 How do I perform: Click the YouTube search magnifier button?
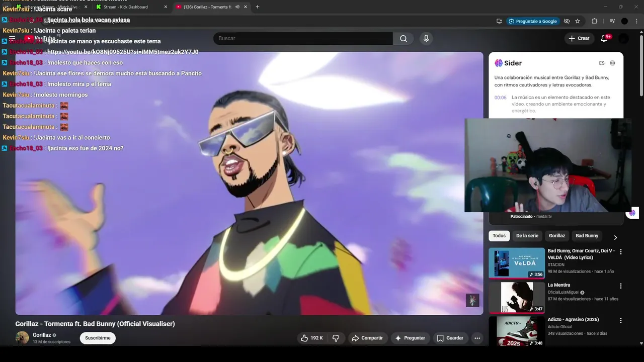click(404, 39)
